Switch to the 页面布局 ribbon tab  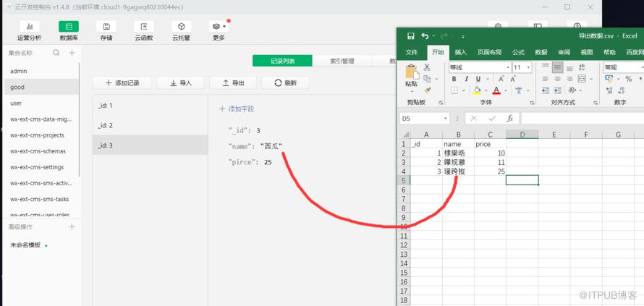point(489,53)
